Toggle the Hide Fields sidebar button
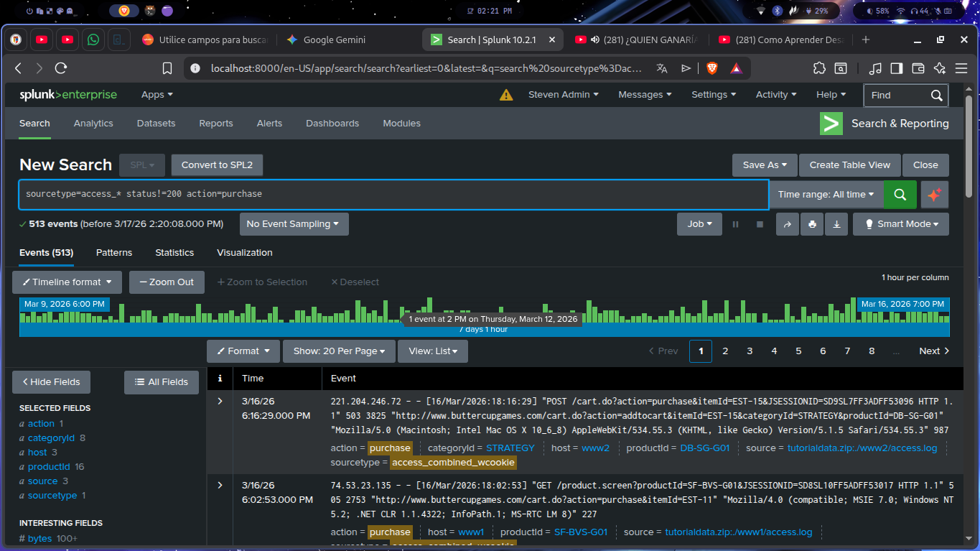Viewport: 980px width, 551px height. pos(51,382)
